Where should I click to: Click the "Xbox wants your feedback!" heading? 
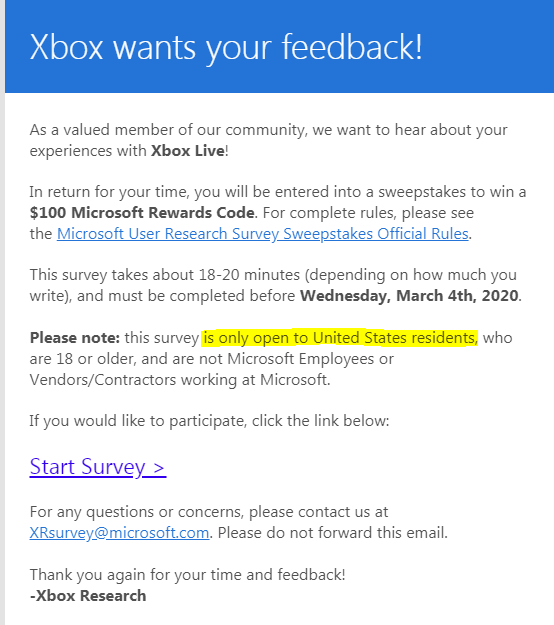pos(226,47)
